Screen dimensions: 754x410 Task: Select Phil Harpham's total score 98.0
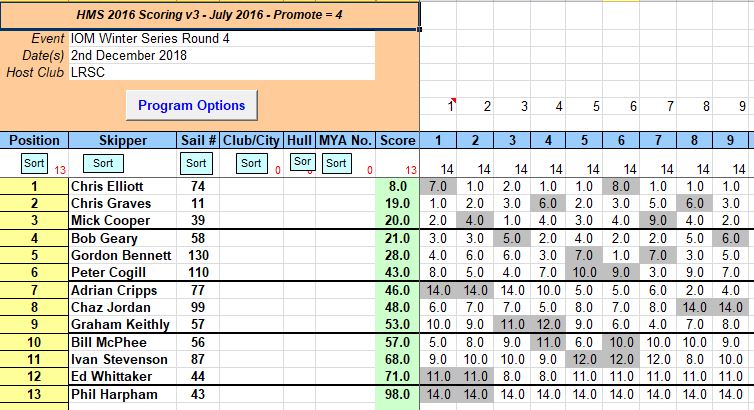click(x=398, y=394)
